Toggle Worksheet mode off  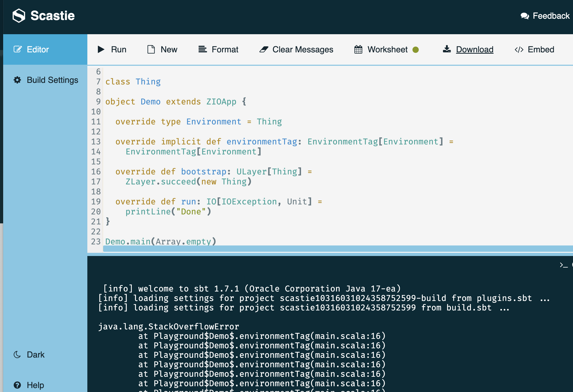pos(415,49)
